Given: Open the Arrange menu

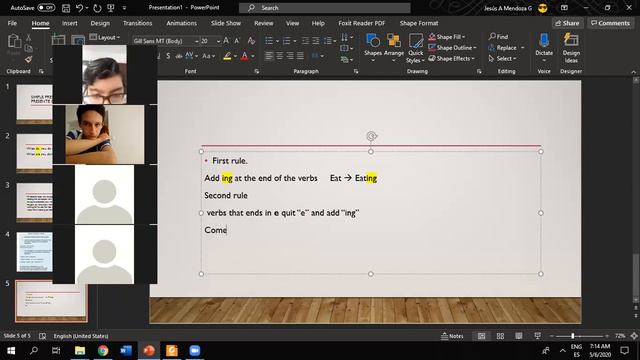Looking at the screenshot, I should tap(393, 48).
